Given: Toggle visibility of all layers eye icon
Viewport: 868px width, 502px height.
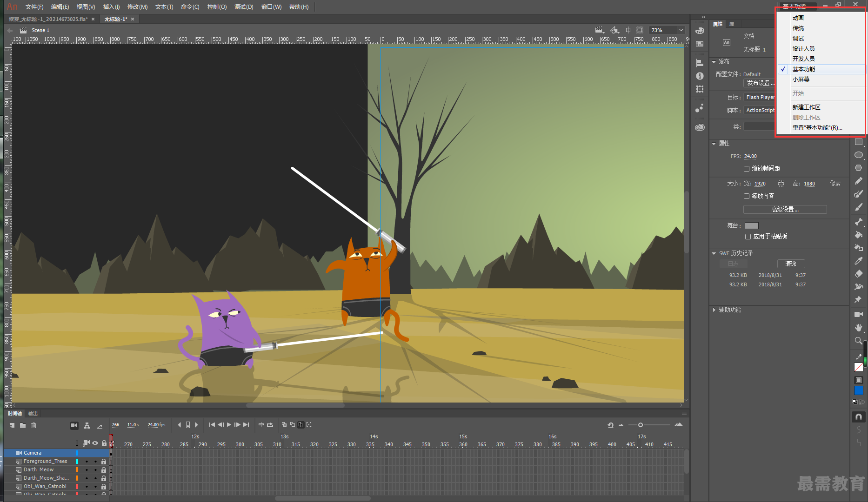Looking at the screenshot, I should [95, 443].
